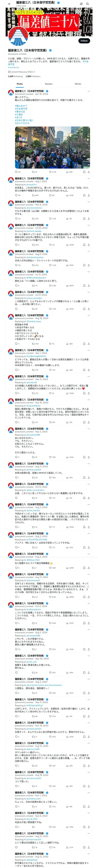Switch to the Replies tab

[49, 84]
